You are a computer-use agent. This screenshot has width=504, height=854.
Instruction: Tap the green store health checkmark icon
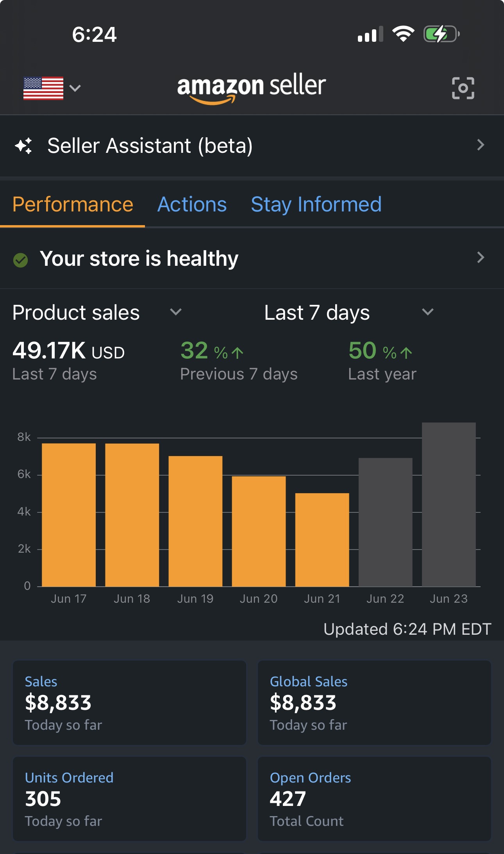click(x=20, y=260)
